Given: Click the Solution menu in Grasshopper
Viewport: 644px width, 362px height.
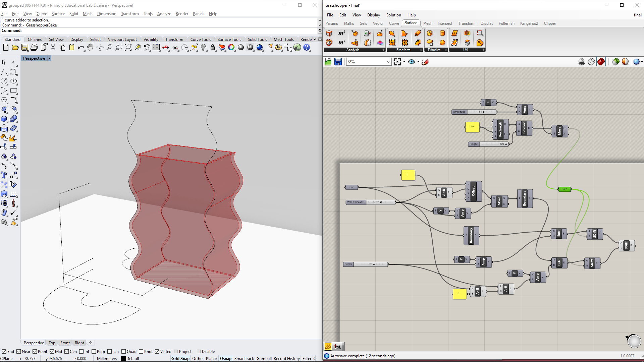Looking at the screenshot, I should point(393,15).
